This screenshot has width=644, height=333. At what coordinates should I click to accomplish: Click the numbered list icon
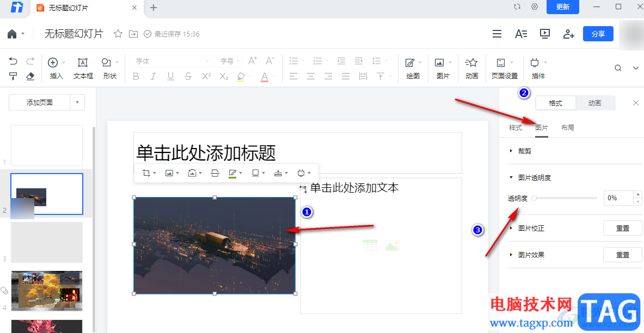click(317, 61)
